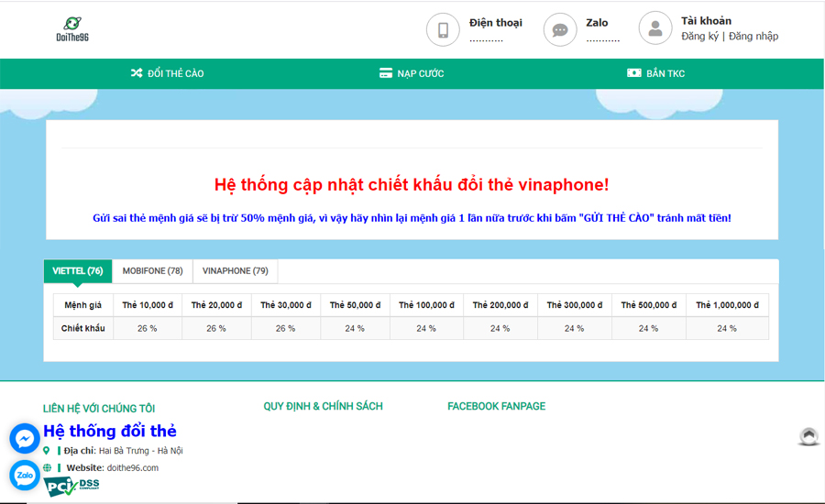825x504 pixels.
Task: Click the 24 % discount under Thẻ 1,000,000 đ
Action: (727, 328)
